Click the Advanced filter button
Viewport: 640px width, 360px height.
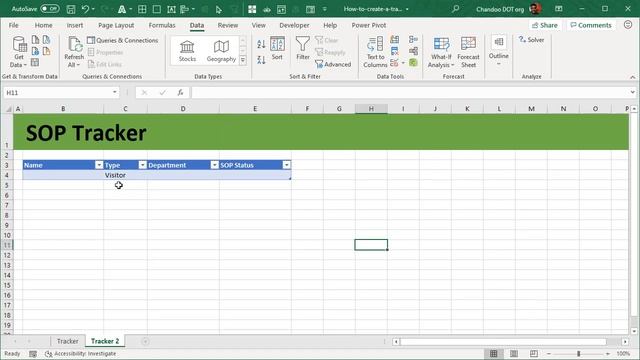[x=333, y=64]
